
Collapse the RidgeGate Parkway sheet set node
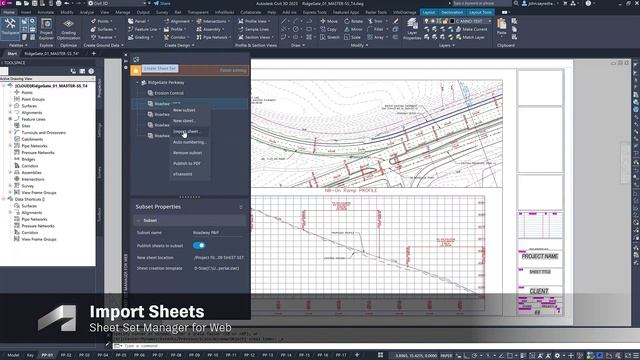tap(138, 82)
